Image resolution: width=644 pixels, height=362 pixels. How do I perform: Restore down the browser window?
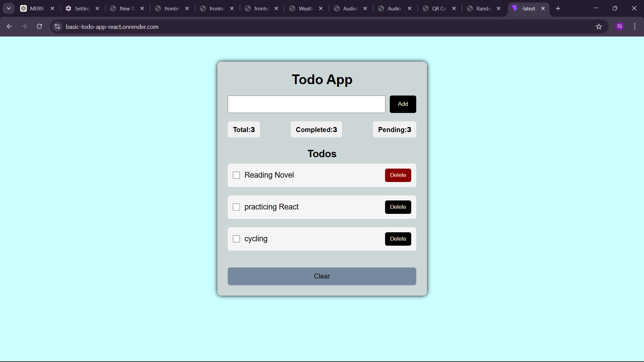click(x=615, y=8)
